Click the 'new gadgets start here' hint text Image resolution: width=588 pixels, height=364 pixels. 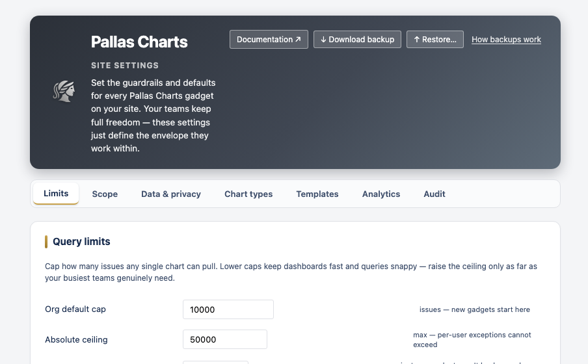click(x=490, y=309)
